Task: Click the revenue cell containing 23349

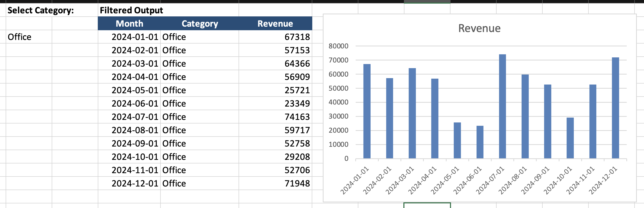Action: tap(297, 103)
